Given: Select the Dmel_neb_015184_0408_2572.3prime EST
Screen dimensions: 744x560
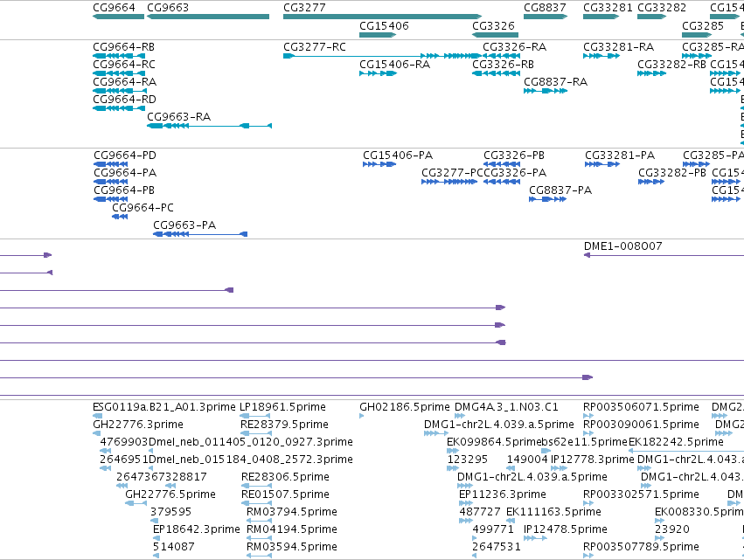Looking at the screenshot, I should click(151, 468).
